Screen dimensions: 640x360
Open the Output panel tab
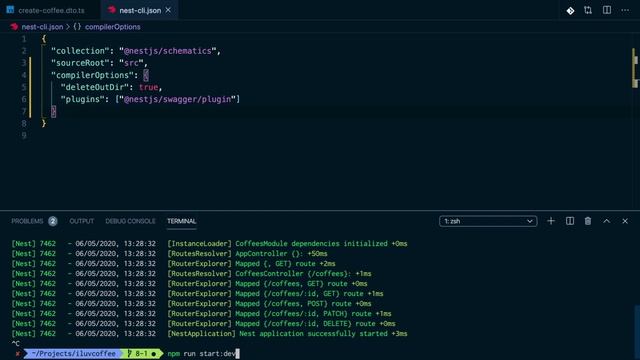pos(82,221)
